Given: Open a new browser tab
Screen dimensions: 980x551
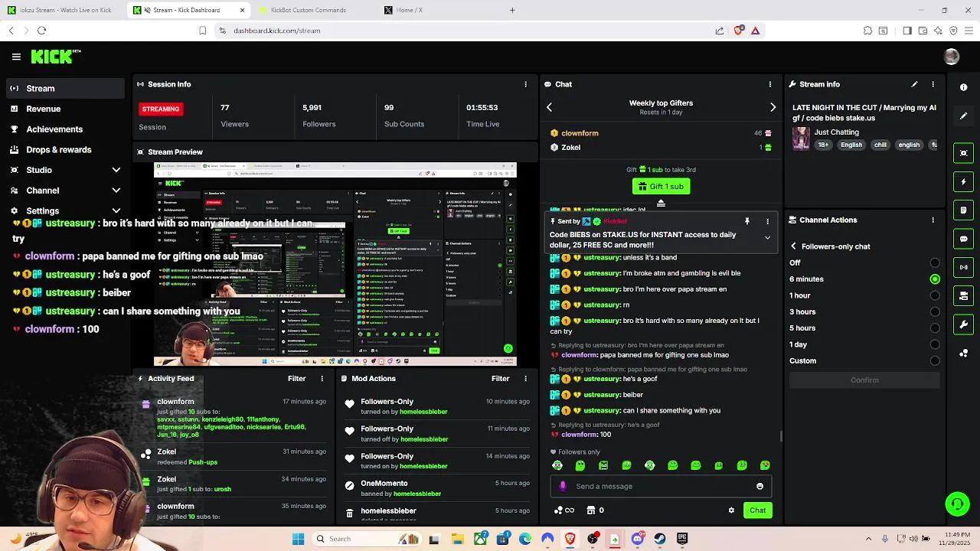Looking at the screenshot, I should coord(512,10).
